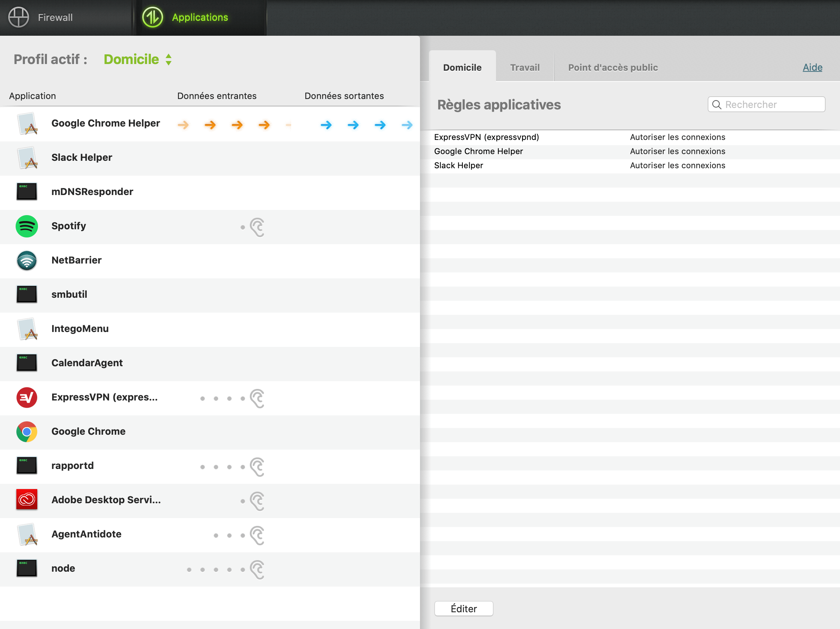The width and height of the screenshot is (840, 629).
Task: Click the Spotify logo icon
Action: (26, 226)
